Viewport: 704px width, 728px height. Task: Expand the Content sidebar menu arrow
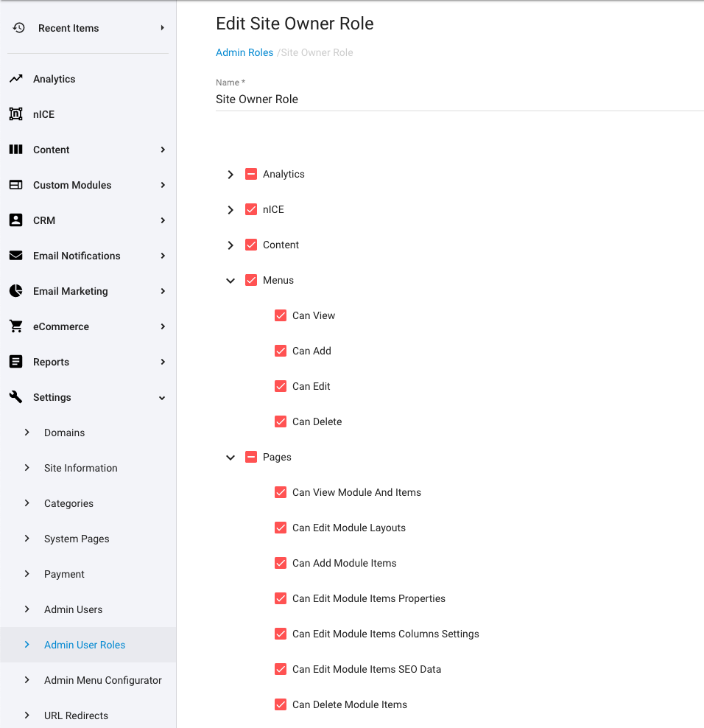click(x=163, y=150)
